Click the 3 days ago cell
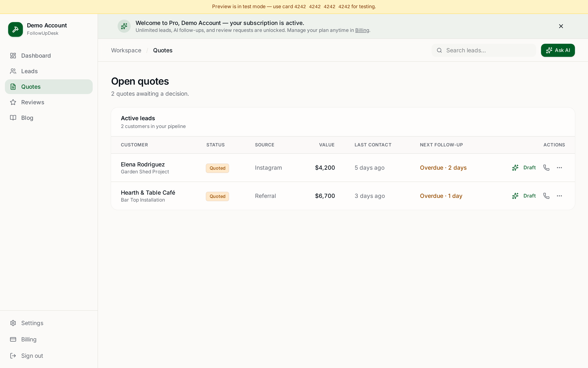 [370, 196]
